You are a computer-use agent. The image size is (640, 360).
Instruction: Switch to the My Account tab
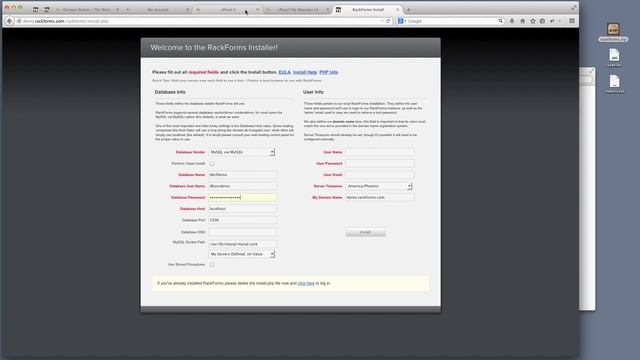click(x=158, y=9)
